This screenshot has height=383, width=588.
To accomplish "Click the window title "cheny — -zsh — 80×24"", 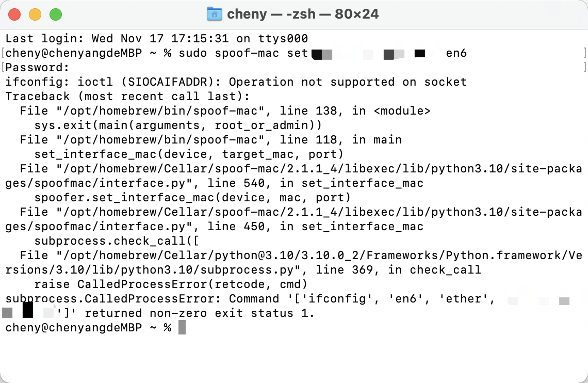I will (303, 14).
